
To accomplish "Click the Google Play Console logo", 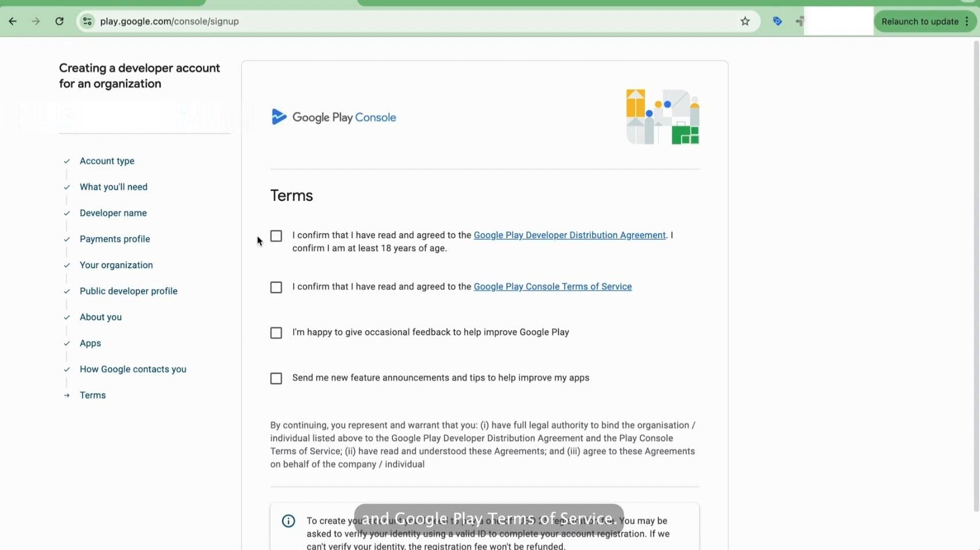I will [x=333, y=116].
